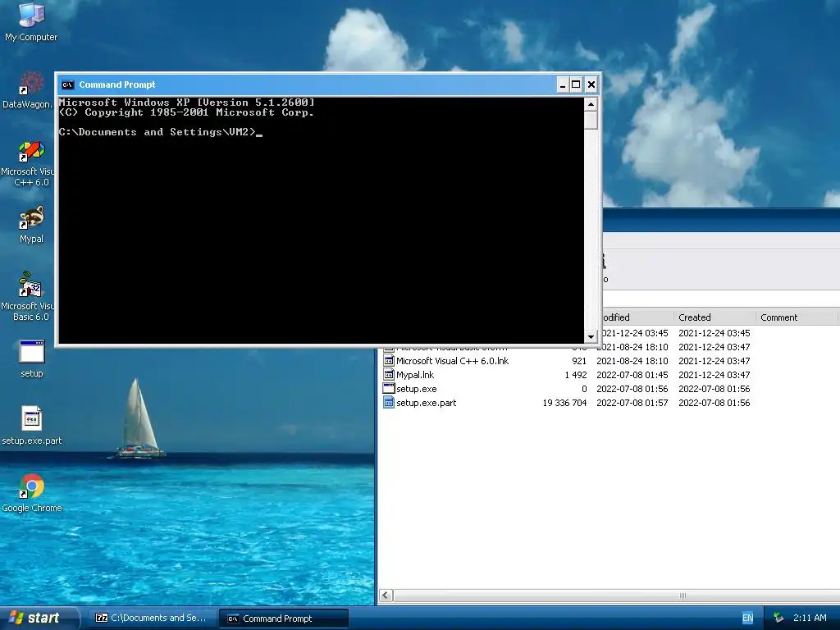The height and width of the screenshot is (630, 840).
Task: Sort by the Modified column header
Action: tap(637, 317)
